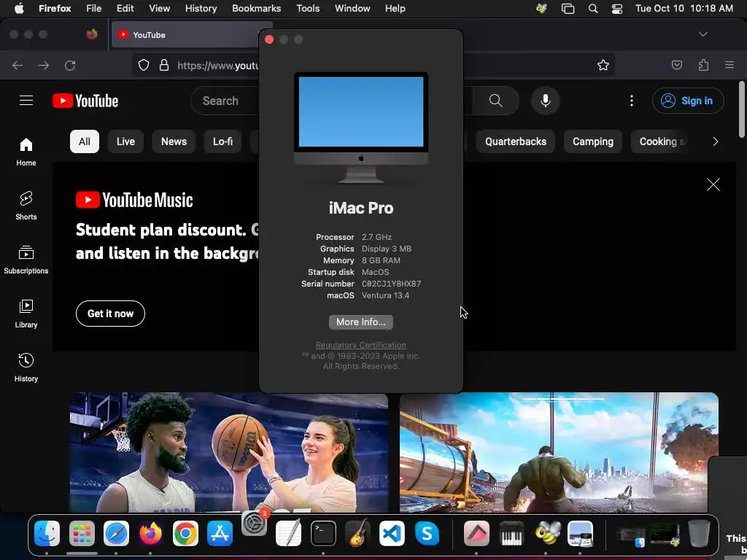
Task: Start voice search with microphone icon
Action: pyautogui.click(x=546, y=101)
